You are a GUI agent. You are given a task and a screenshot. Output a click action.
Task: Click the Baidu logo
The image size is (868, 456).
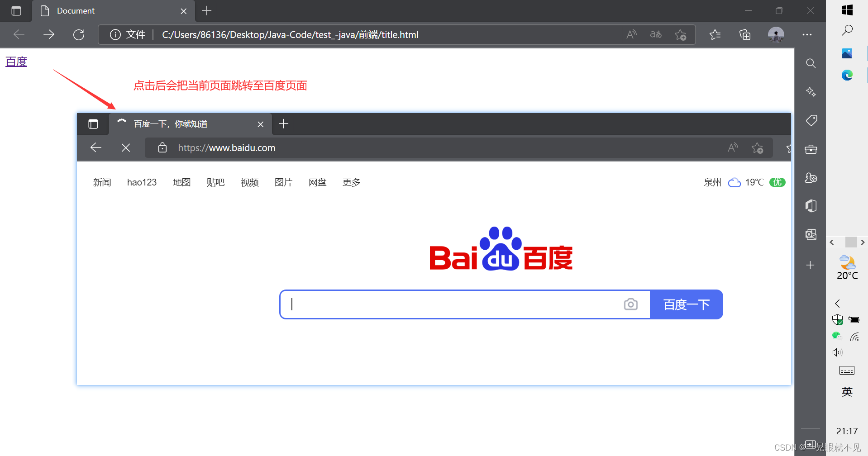pos(501,248)
